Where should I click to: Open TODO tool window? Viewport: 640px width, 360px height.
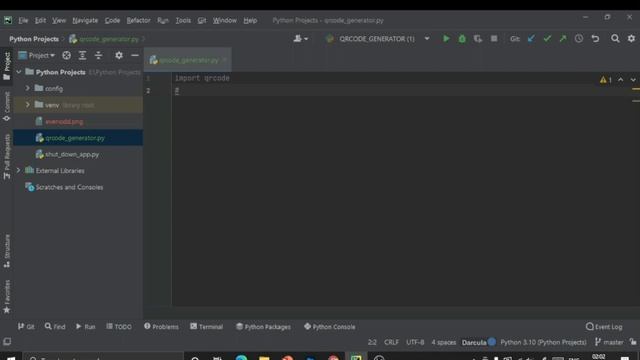click(x=119, y=327)
